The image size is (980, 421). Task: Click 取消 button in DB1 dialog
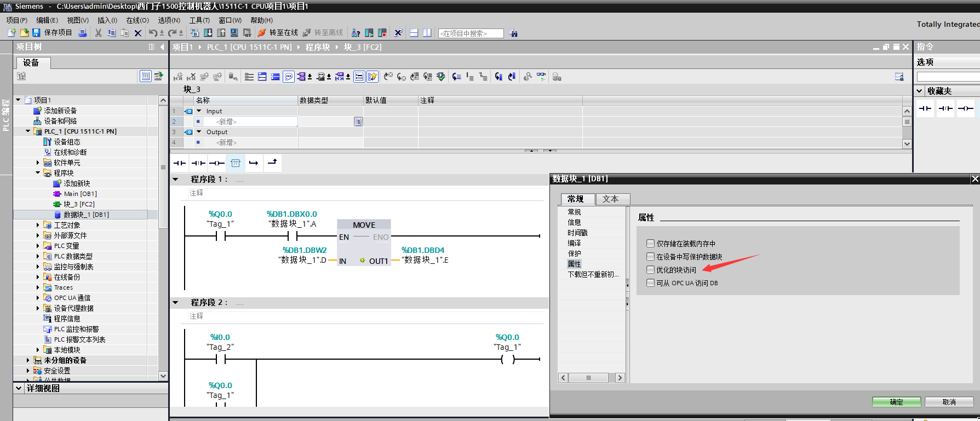click(x=949, y=402)
